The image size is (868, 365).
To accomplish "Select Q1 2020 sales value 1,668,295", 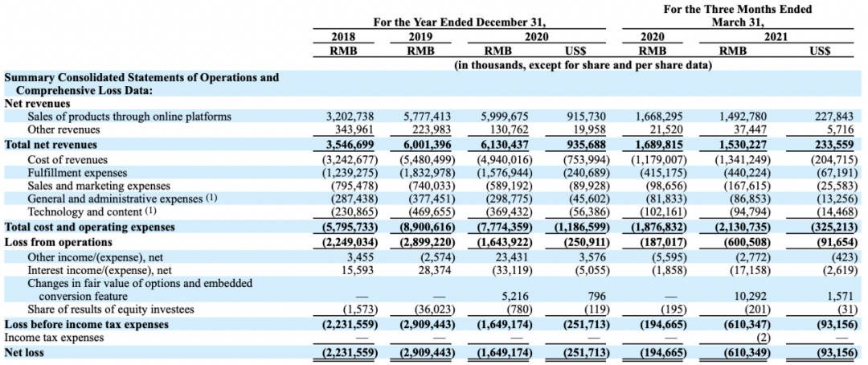I will click(657, 117).
